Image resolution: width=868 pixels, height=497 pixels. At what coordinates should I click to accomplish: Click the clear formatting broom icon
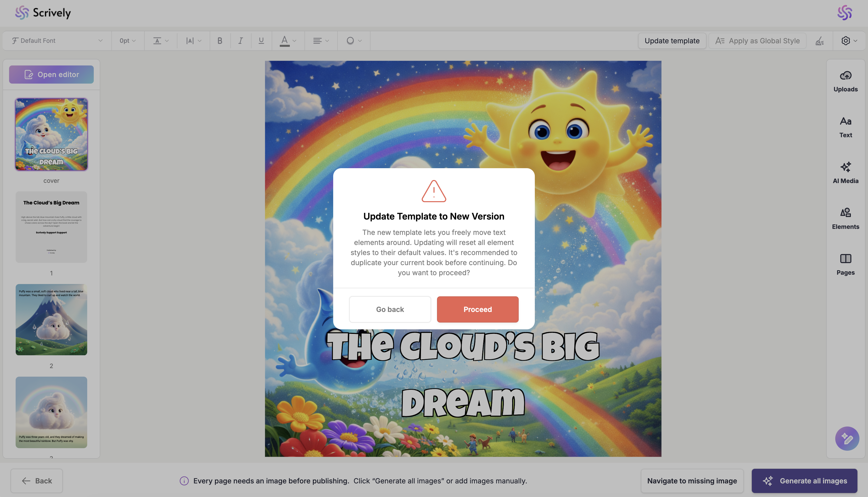(820, 41)
